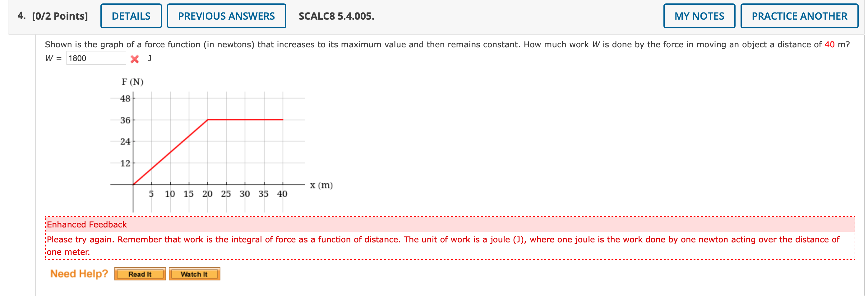Click the red X incorrect answer icon
Viewport: 868px width, 296px height.
pos(135,58)
